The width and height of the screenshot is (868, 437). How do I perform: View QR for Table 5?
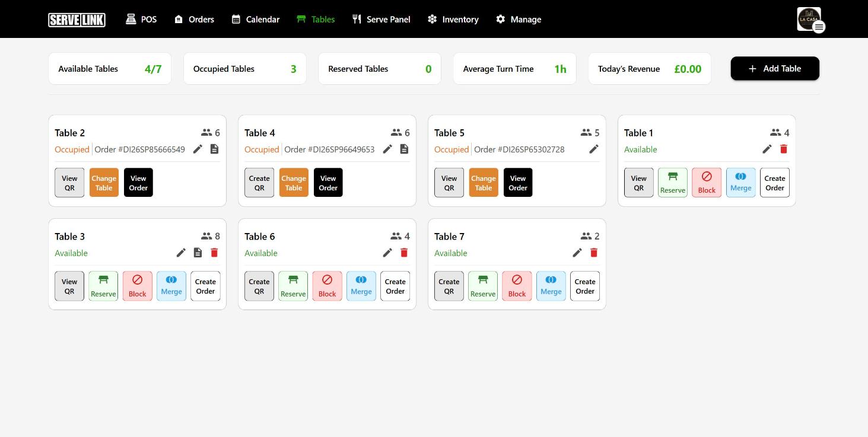point(449,183)
